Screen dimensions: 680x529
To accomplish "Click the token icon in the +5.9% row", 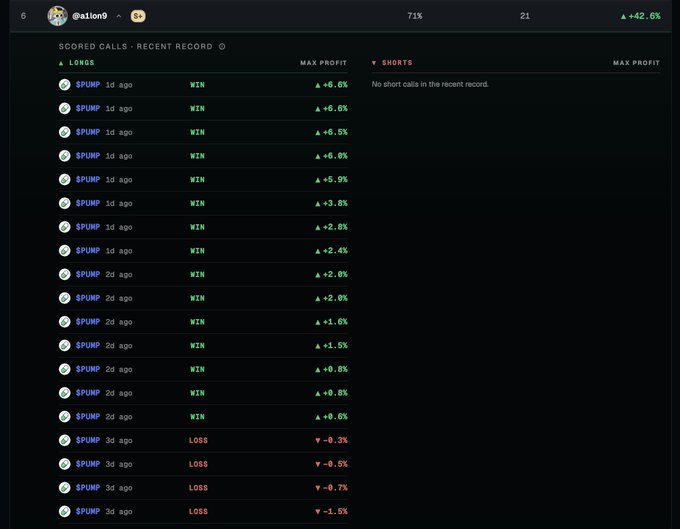I will (x=65, y=179).
